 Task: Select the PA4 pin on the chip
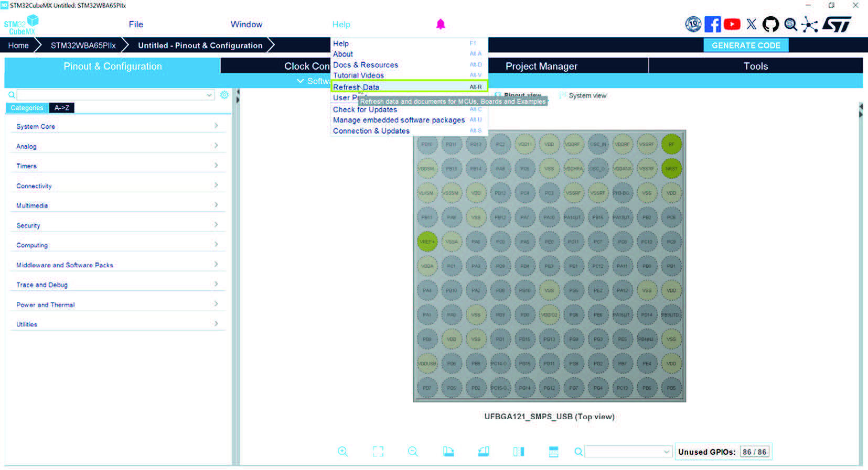(427, 290)
